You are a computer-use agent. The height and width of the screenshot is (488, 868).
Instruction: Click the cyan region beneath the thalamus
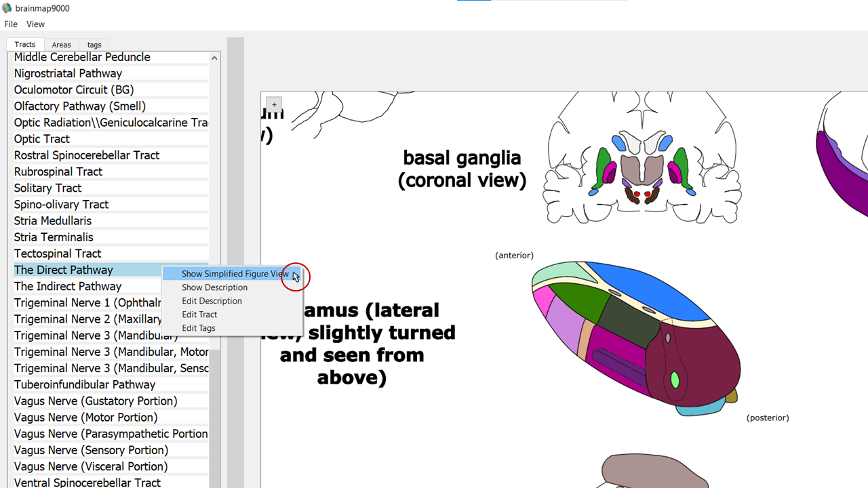pyautogui.click(x=700, y=408)
